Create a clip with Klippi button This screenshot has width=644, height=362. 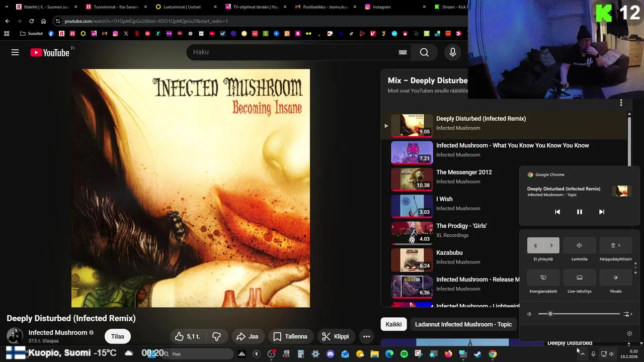[336, 336]
